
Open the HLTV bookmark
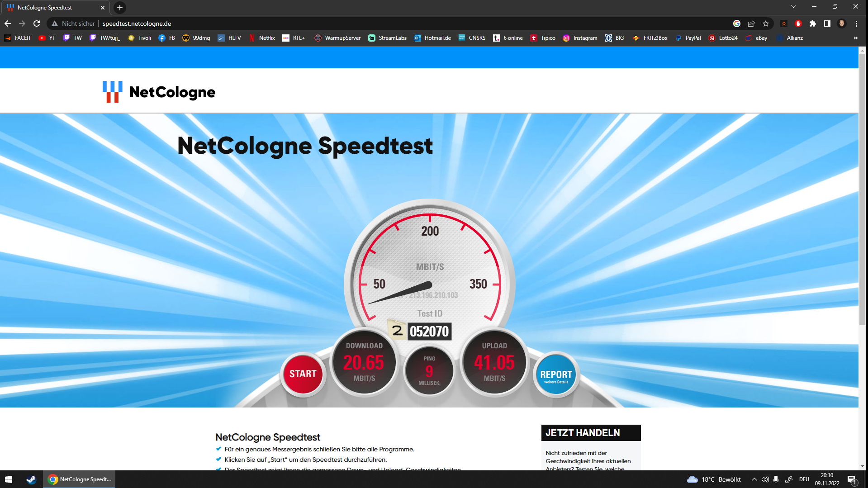point(229,38)
